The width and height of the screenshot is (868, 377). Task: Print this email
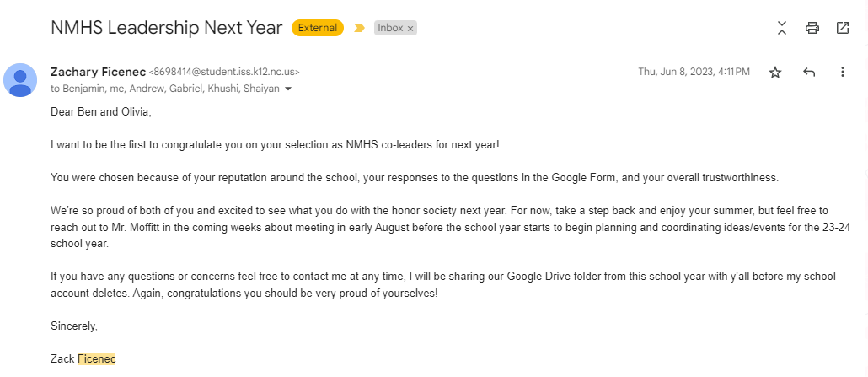click(x=812, y=28)
